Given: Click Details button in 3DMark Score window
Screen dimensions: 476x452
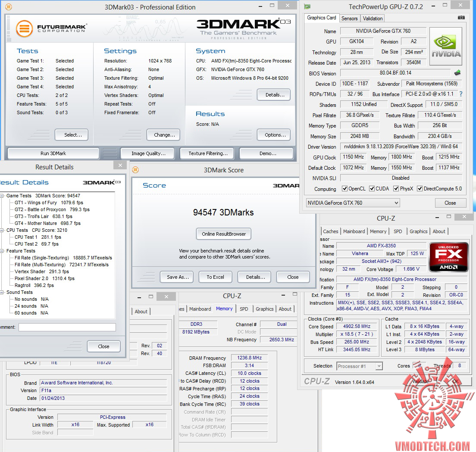Looking at the screenshot, I should click(x=254, y=277).
